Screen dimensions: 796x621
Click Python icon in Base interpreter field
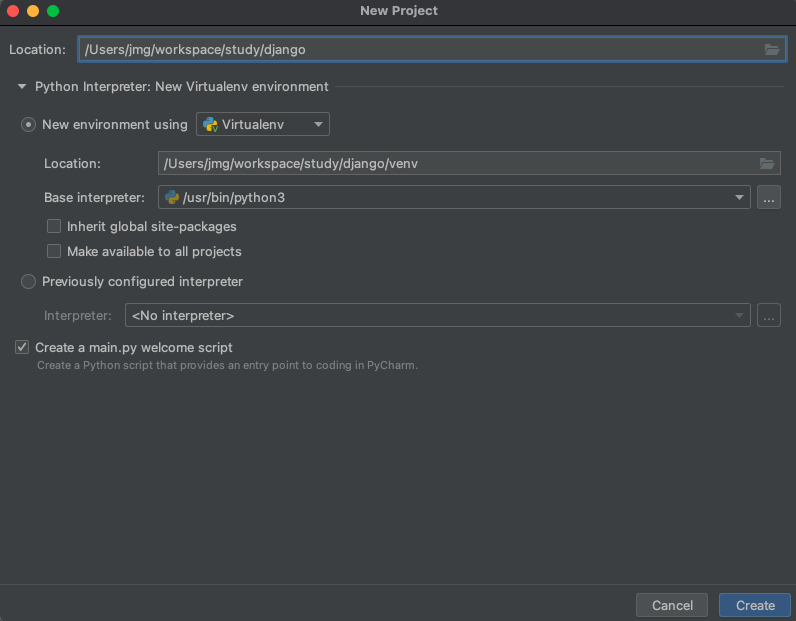(172, 197)
